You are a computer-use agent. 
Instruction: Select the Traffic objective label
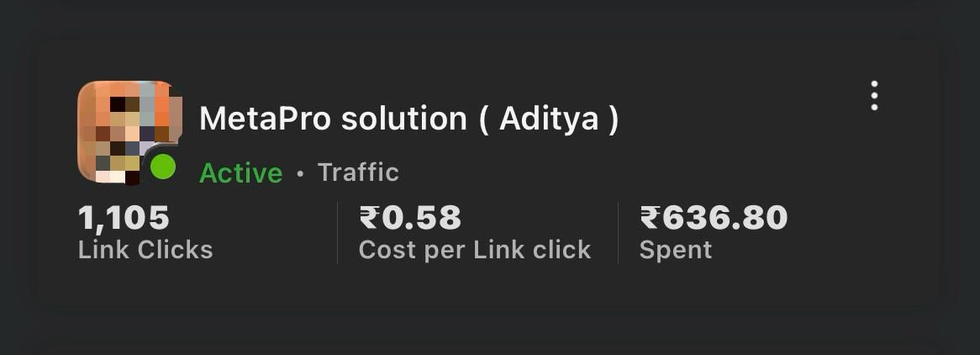358,172
